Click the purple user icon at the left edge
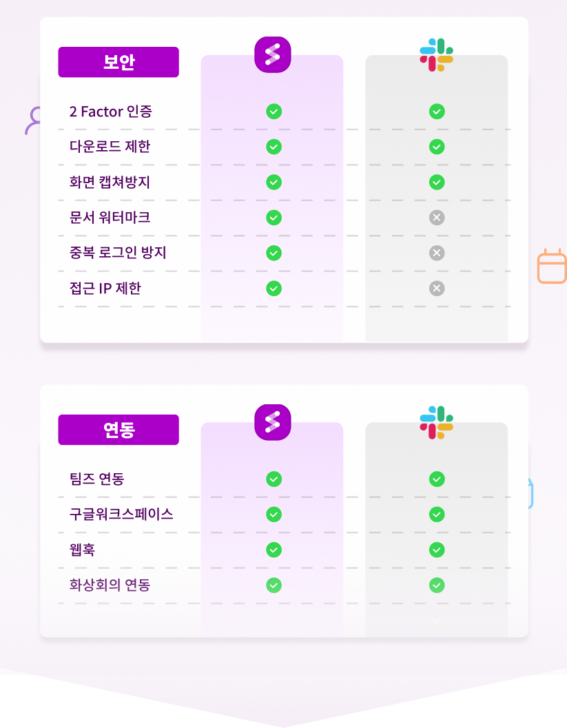Screen dimensions: 567x728 click(33, 121)
